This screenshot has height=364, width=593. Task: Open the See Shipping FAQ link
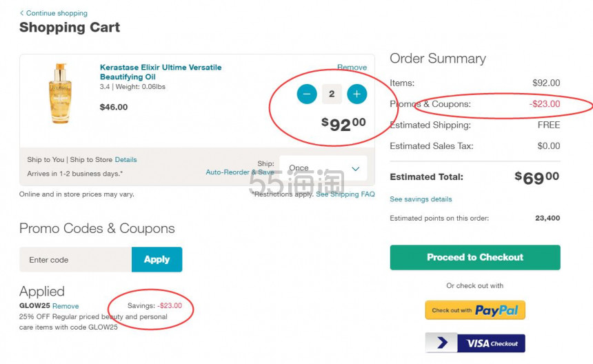coord(345,194)
